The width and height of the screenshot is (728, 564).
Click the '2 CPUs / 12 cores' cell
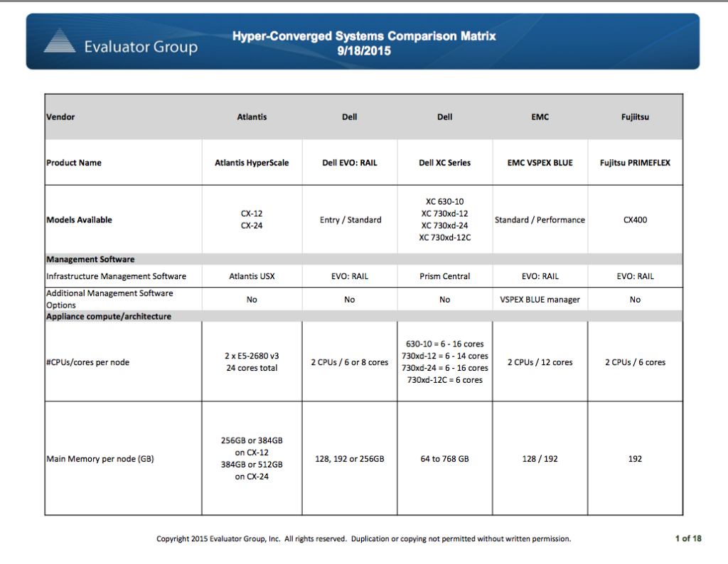pos(540,362)
